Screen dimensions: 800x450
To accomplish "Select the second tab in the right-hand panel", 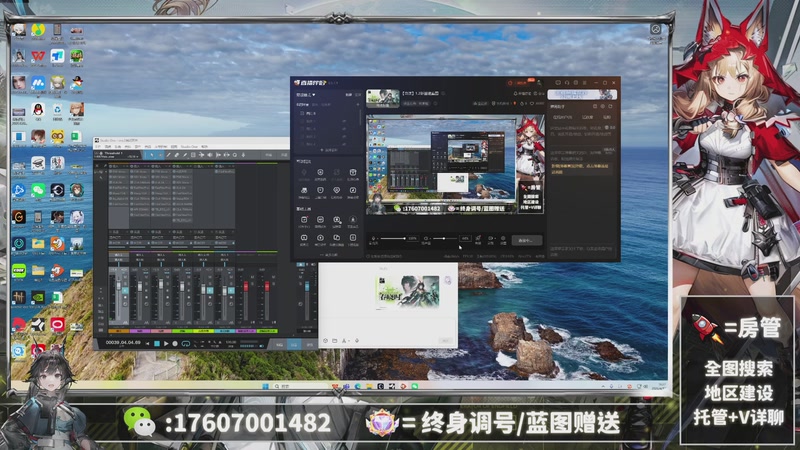I will [586, 117].
